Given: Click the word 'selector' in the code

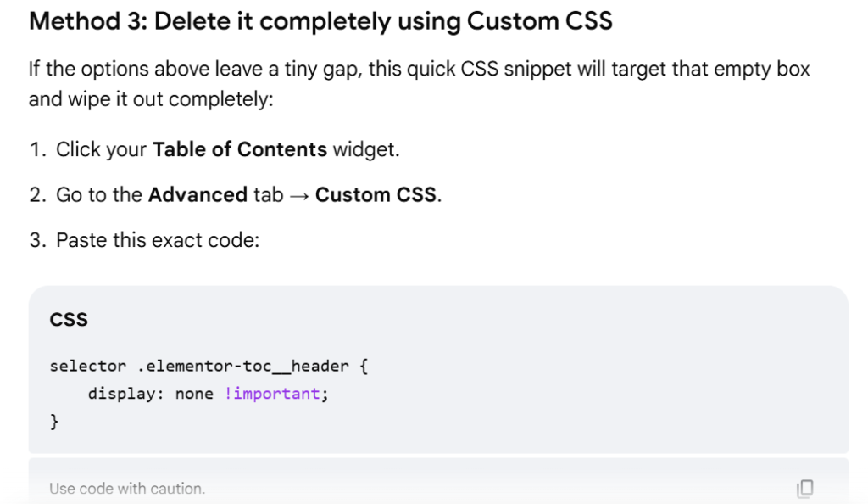Looking at the screenshot, I should point(88,366).
